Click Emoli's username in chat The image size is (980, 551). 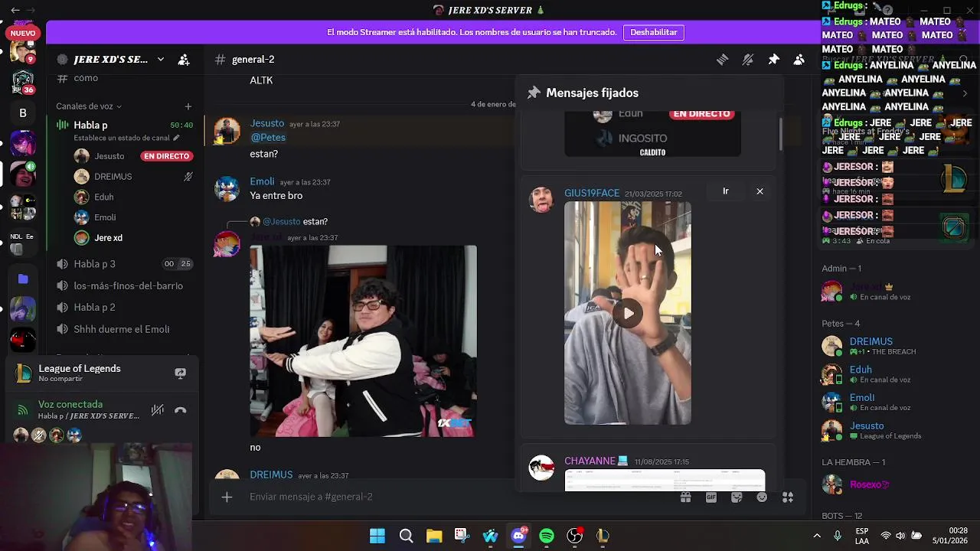pyautogui.click(x=262, y=182)
